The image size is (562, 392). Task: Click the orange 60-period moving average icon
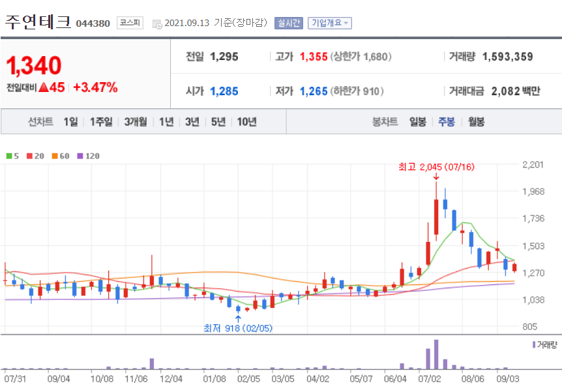tap(53, 157)
